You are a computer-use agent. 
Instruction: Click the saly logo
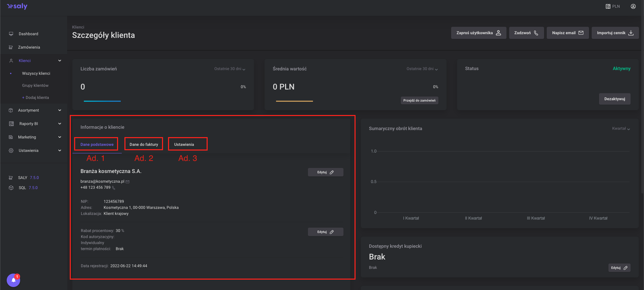(17, 6)
